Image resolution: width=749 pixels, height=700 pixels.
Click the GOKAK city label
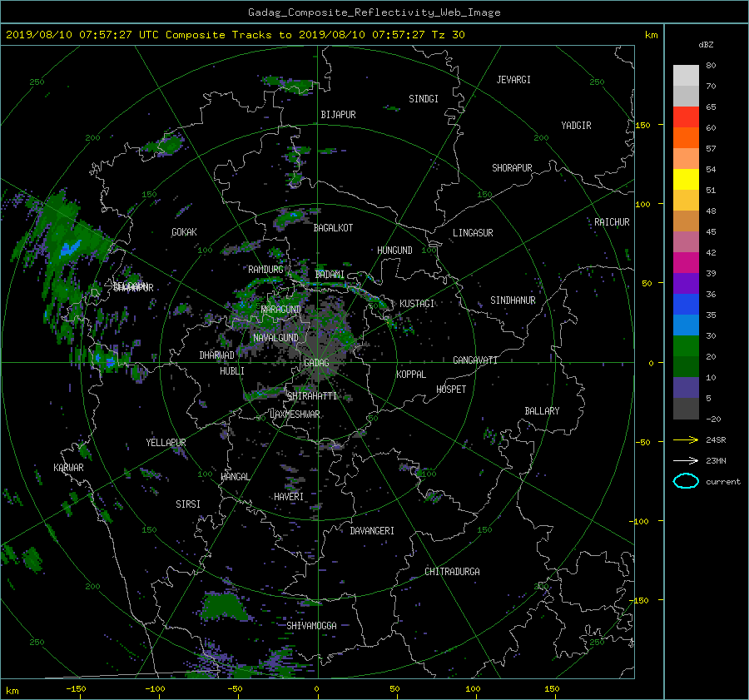(184, 232)
